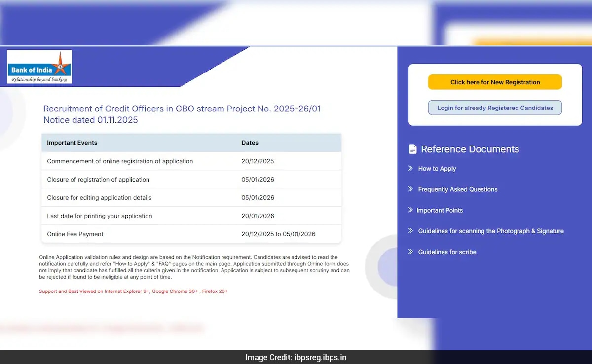Click the chevron beside Photograph & Signature guidelines
Image resolution: width=592 pixels, height=364 pixels.
coord(410,231)
